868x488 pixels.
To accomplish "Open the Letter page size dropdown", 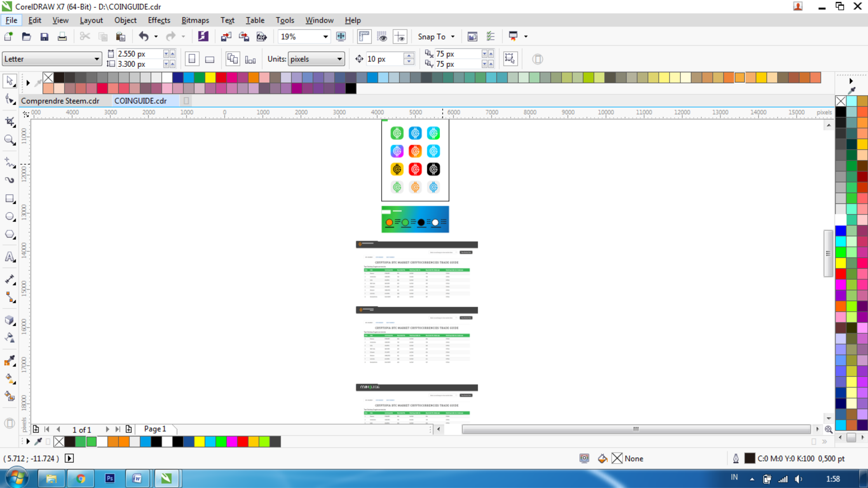I will point(97,59).
